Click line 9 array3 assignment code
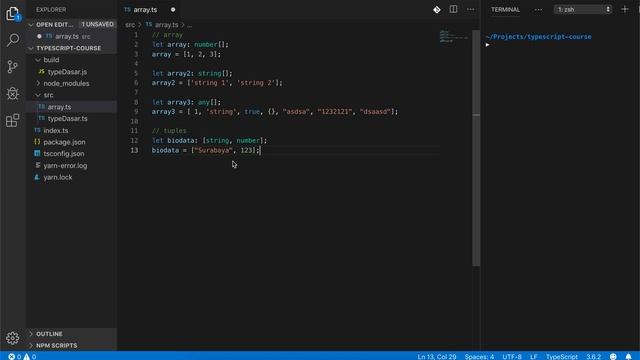The width and height of the screenshot is (640, 360). pyautogui.click(x=275, y=111)
